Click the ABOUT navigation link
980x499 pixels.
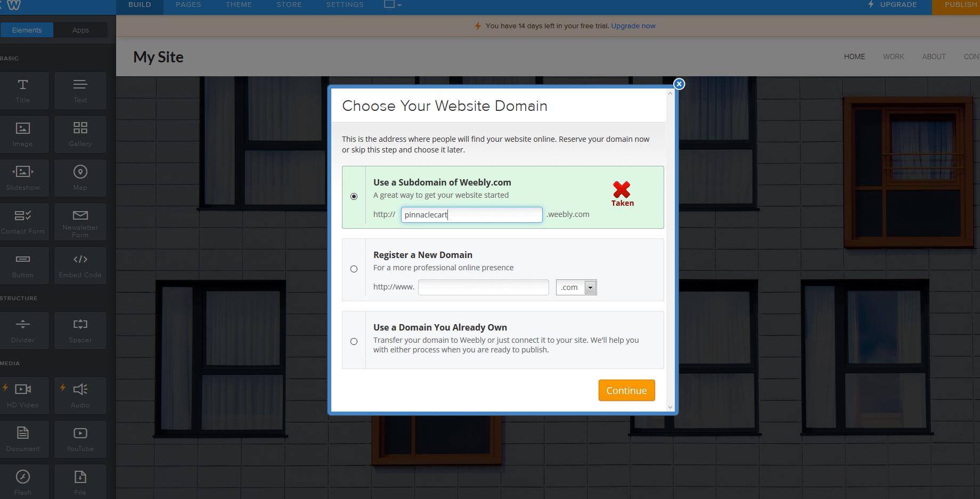coord(934,57)
